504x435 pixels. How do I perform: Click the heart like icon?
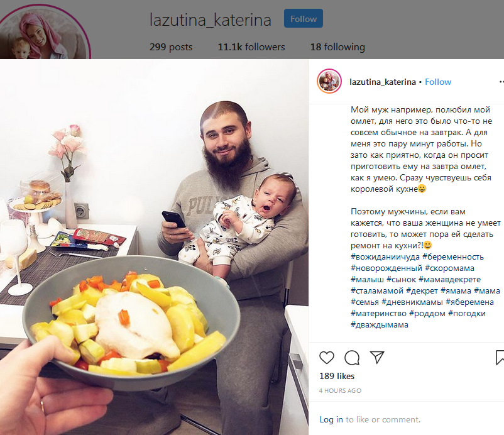[x=327, y=358]
